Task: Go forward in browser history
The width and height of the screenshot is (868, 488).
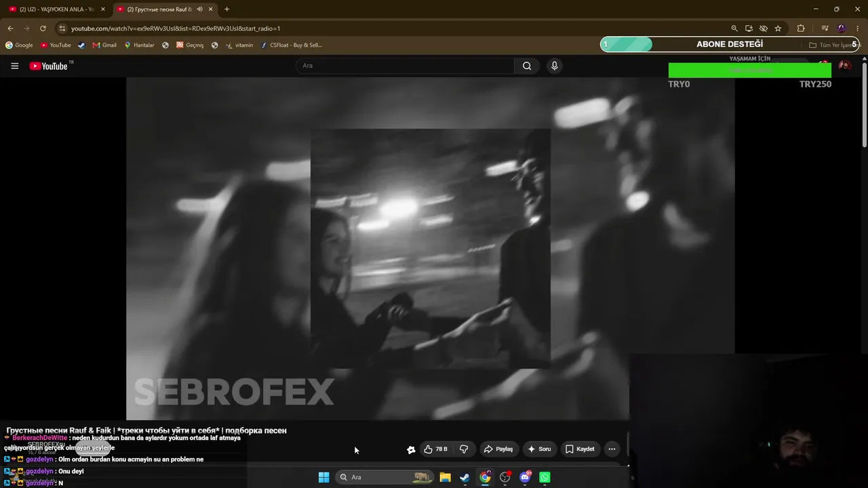Action: tap(26, 28)
